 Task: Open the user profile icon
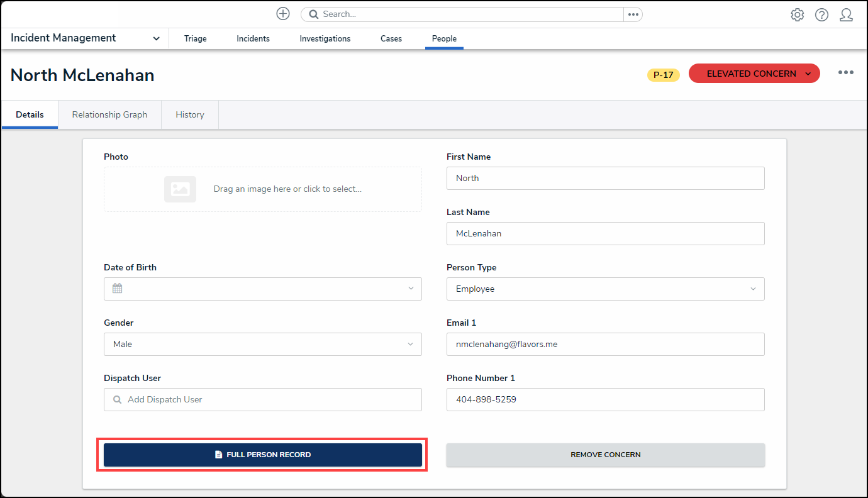click(x=846, y=15)
